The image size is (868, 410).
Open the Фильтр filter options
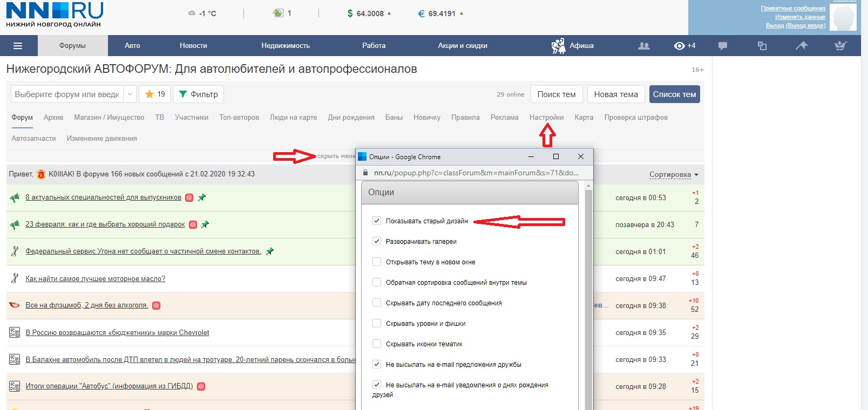pos(198,94)
